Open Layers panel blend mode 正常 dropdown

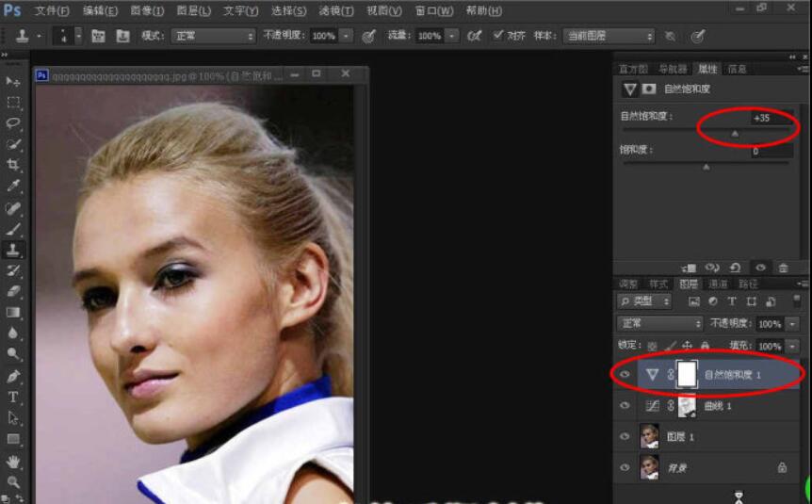(x=659, y=324)
